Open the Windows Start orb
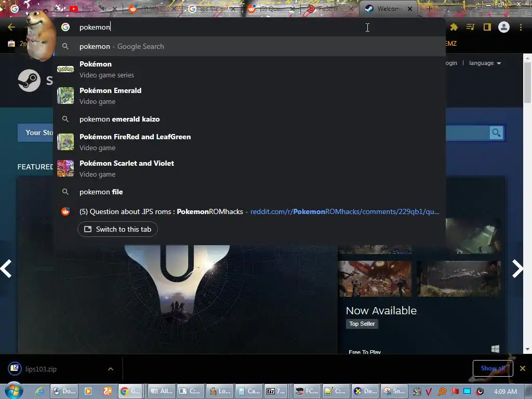Viewport: 532px width, 399px height. (x=14, y=391)
